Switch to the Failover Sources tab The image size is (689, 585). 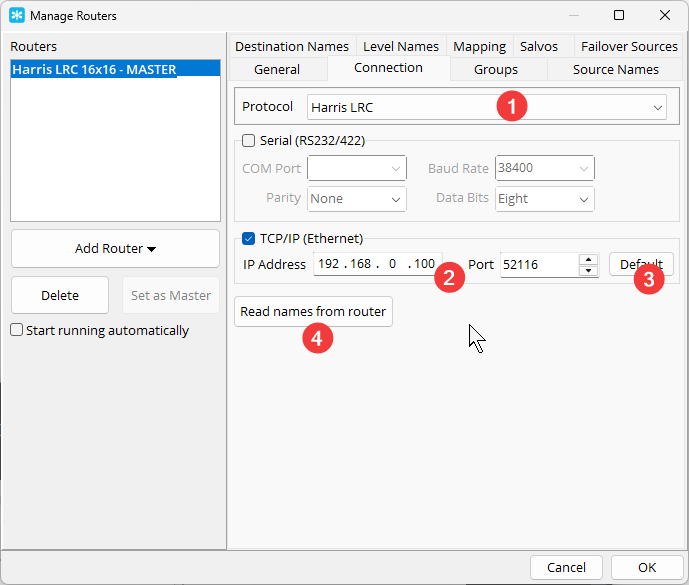[629, 46]
